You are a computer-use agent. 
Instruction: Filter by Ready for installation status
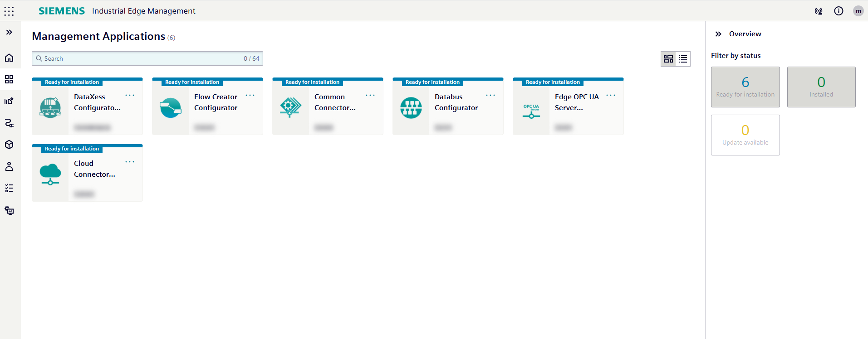(745, 87)
